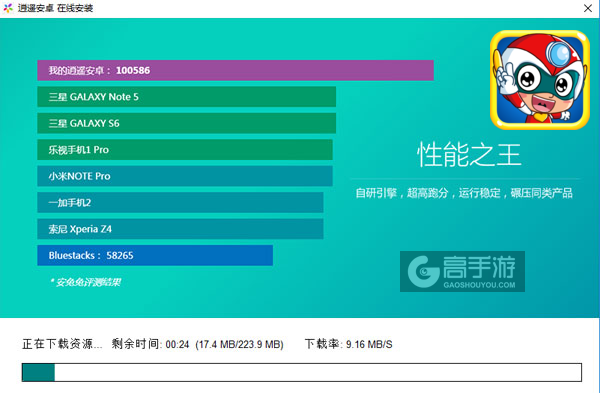Select the 小米NOTE Pro bar
Screen dimensions: 600x393
[185, 176]
